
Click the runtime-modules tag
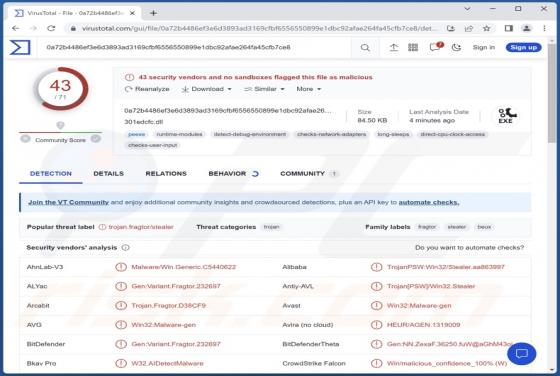click(x=179, y=134)
